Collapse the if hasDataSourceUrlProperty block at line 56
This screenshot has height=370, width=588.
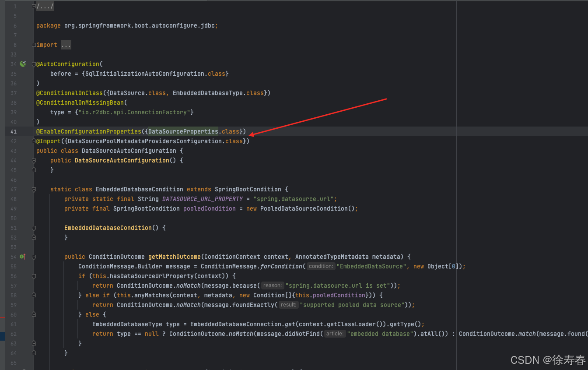tap(34, 276)
